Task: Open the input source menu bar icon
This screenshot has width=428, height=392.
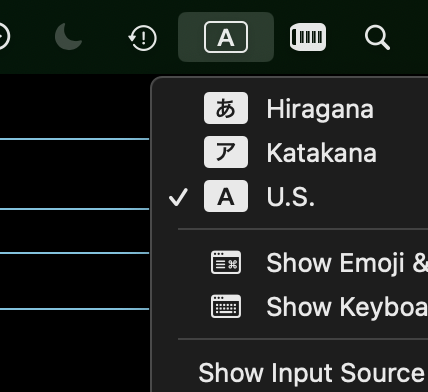Action: [226, 37]
